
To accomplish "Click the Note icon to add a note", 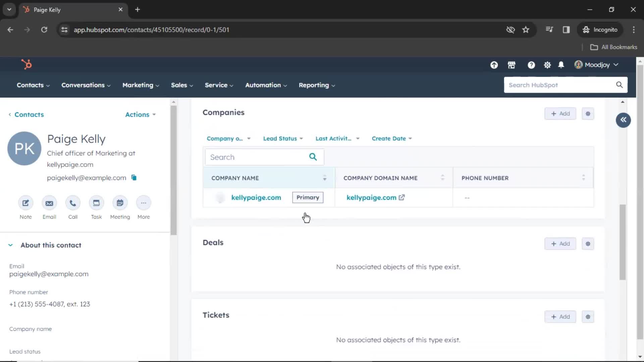I will [25, 203].
